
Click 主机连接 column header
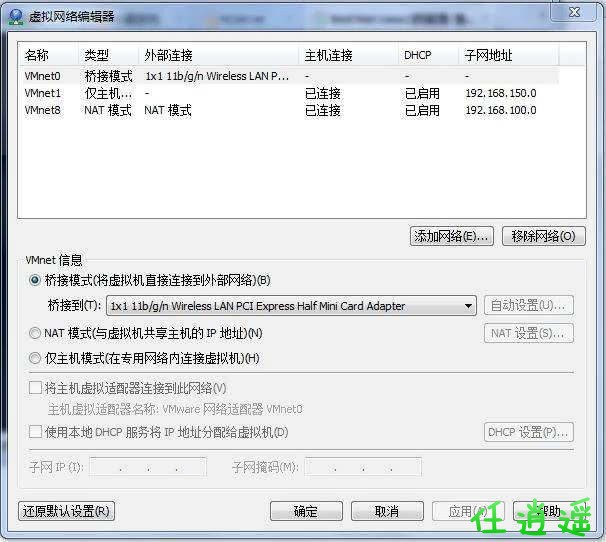tap(348, 55)
